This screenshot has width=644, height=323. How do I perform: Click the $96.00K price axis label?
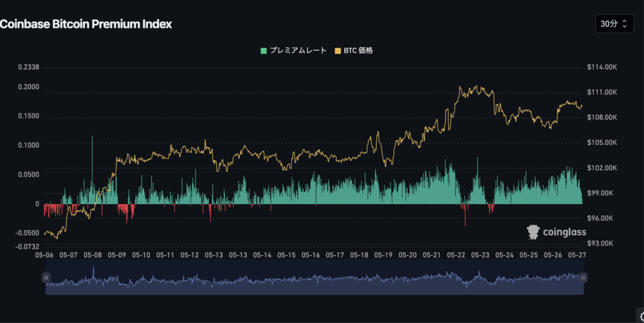(600, 218)
